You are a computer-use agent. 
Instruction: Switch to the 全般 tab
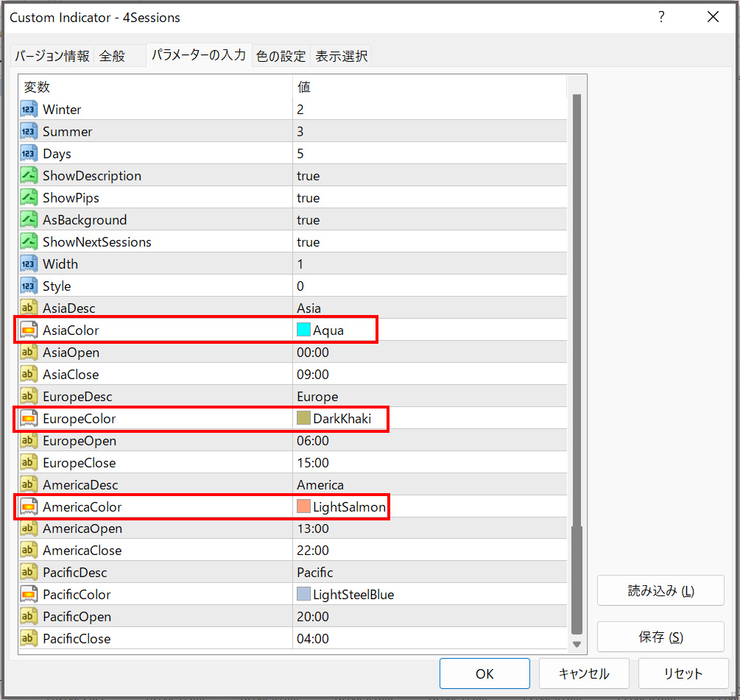pos(119,56)
